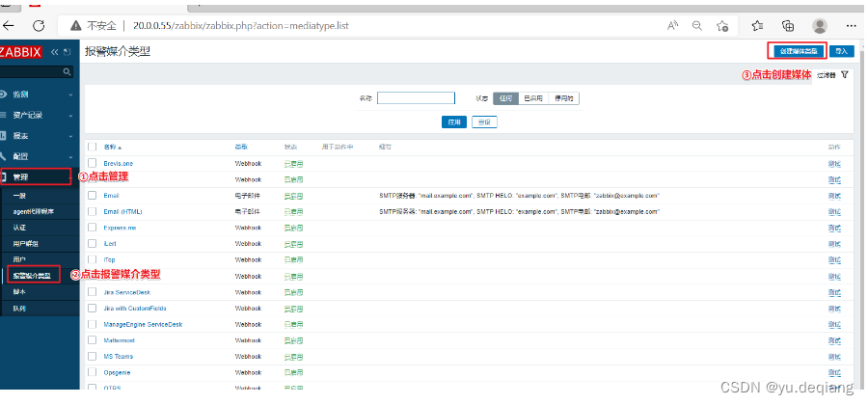The height and width of the screenshot is (405, 868).
Task: Open the read aloud icon in address bar
Action: pos(672,26)
